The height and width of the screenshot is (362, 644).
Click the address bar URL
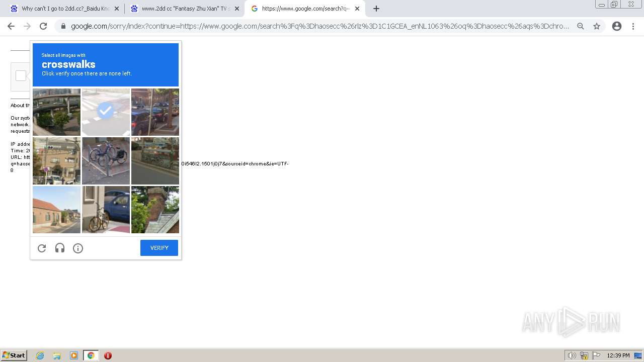pyautogui.click(x=320, y=26)
